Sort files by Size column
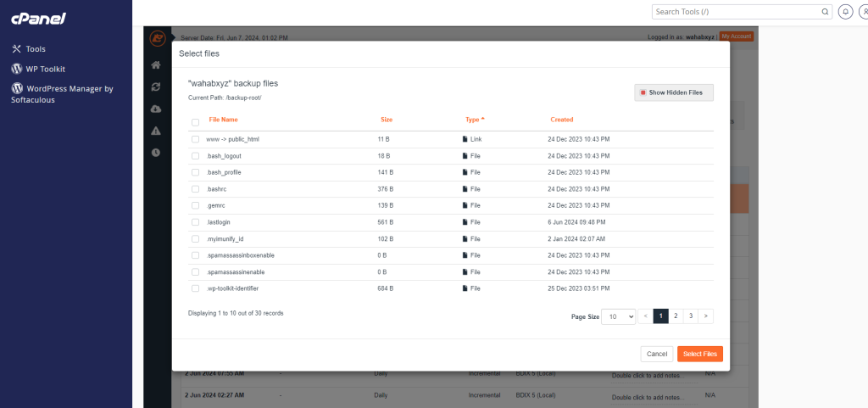The height and width of the screenshot is (408, 868). (x=387, y=120)
